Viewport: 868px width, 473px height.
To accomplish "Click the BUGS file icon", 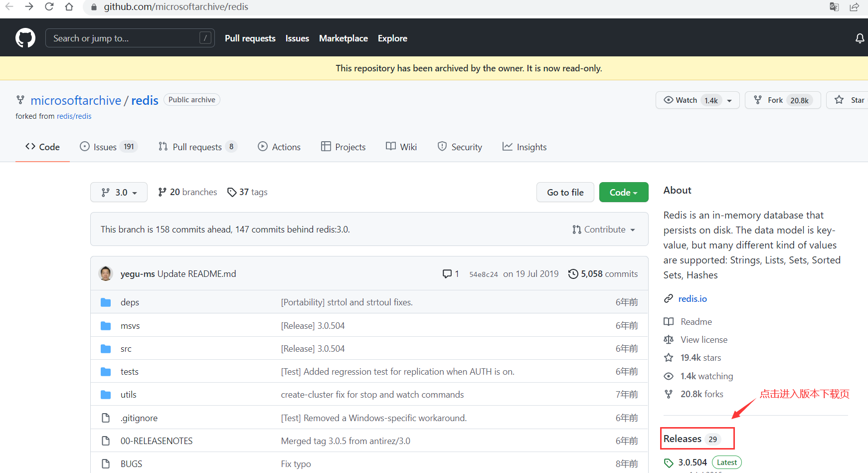I will click(x=106, y=464).
